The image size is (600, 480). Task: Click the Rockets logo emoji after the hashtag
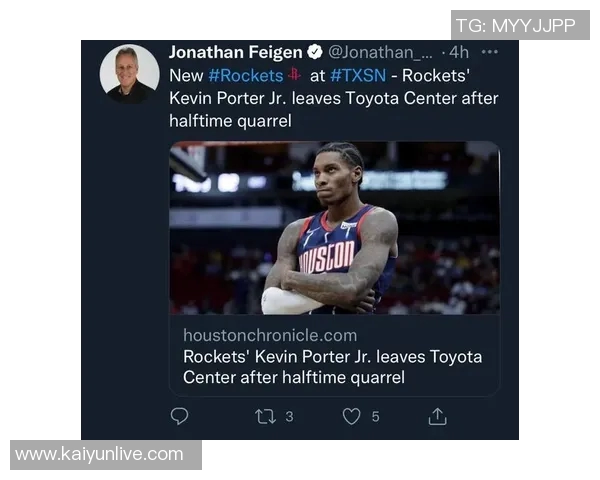pyautogui.click(x=295, y=75)
